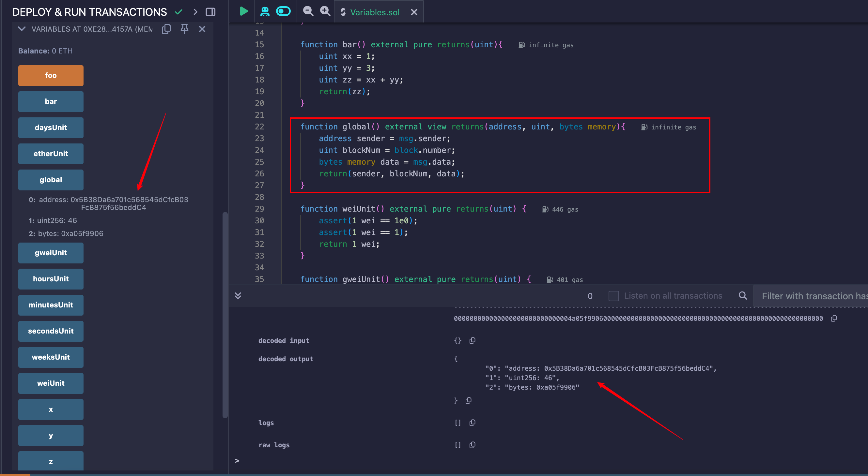The image size is (868, 476).
Task: Enable Listen on all transactions checkbox
Action: click(x=613, y=296)
